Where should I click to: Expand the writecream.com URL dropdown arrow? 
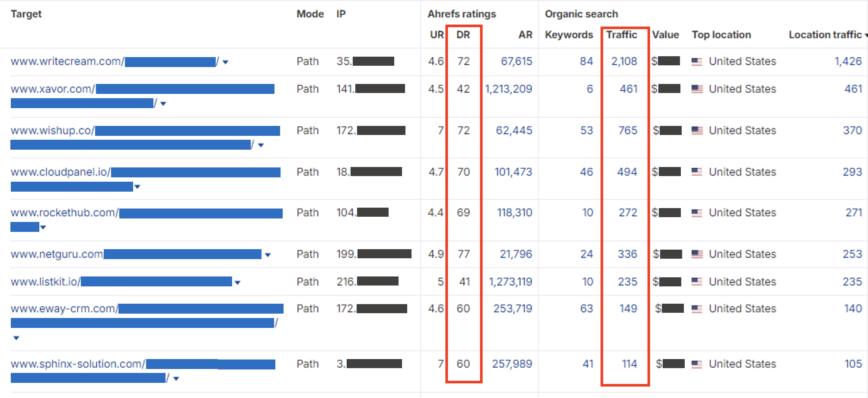point(225,62)
